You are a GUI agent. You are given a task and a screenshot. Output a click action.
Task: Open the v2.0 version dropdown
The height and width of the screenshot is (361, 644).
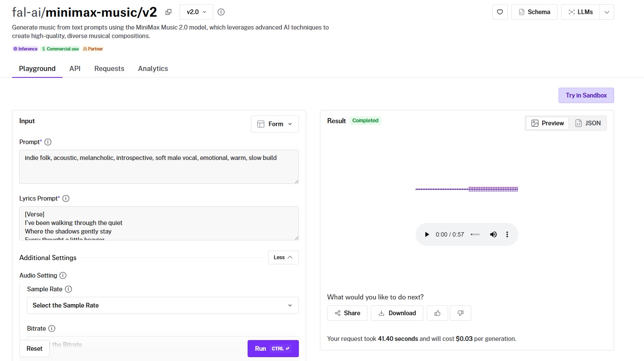(x=196, y=12)
